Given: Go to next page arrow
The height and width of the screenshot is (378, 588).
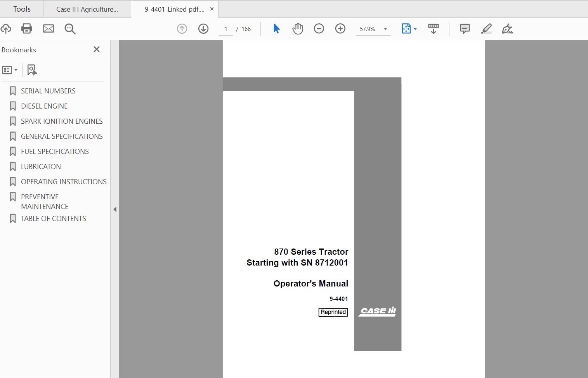Looking at the screenshot, I should point(203,29).
